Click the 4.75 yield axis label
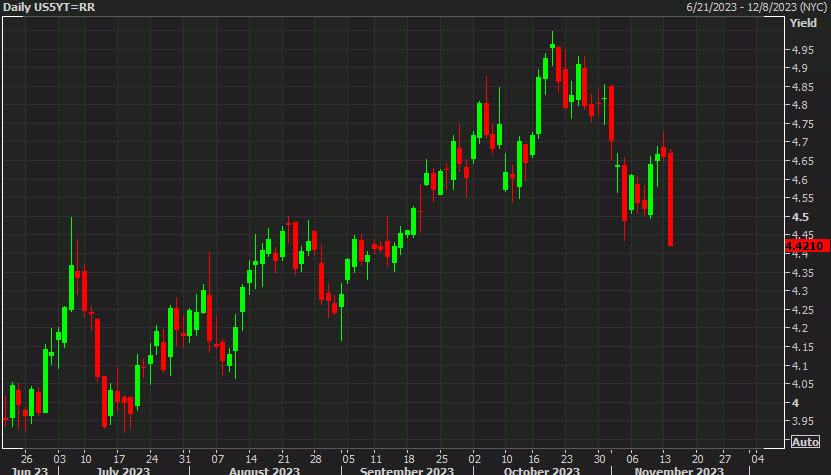Image resolution: width=831 pixels, height=475 pixels. (x=803, y=124)
